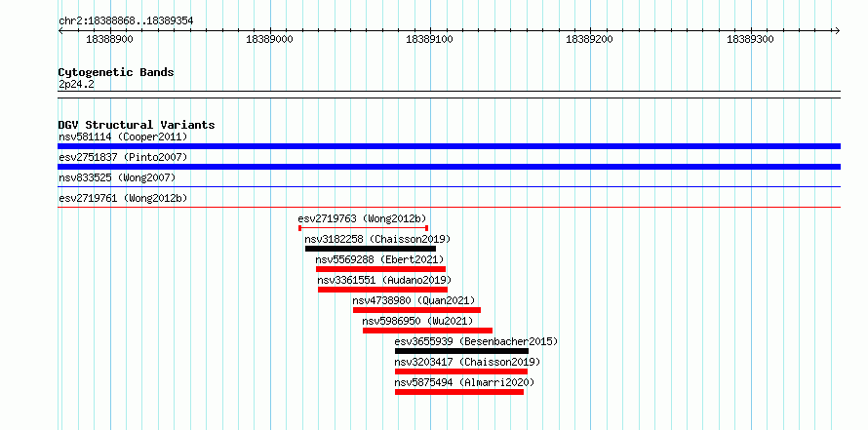Screen dimensions: 868x430
Task: Click the ruler's left arrow end
Action: tap(60, 30)
